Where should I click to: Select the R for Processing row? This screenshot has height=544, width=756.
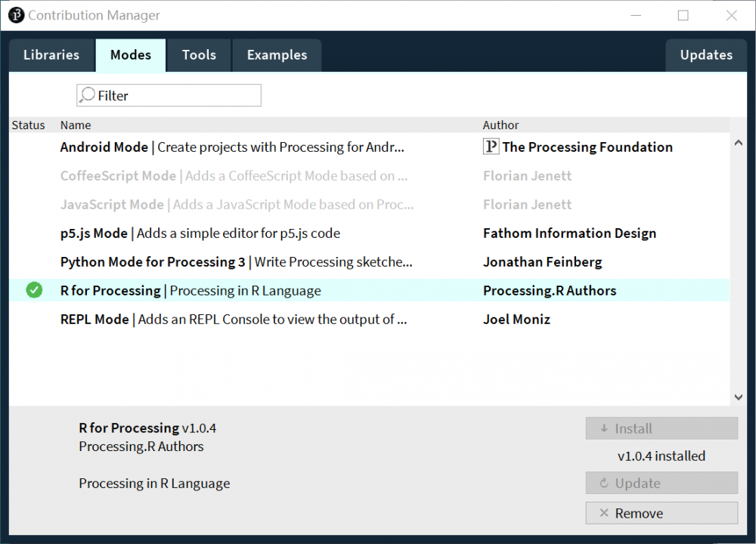click(x=370, y=291)
